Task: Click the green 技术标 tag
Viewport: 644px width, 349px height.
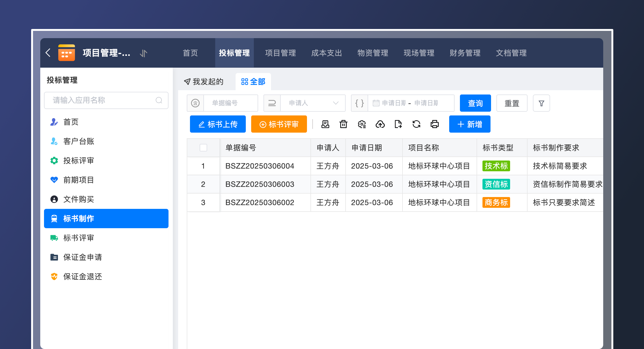Action: point(496,166)
